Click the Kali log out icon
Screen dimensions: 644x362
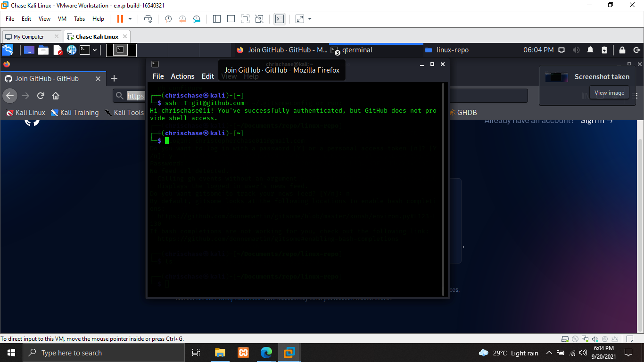[x=636, y=50]
